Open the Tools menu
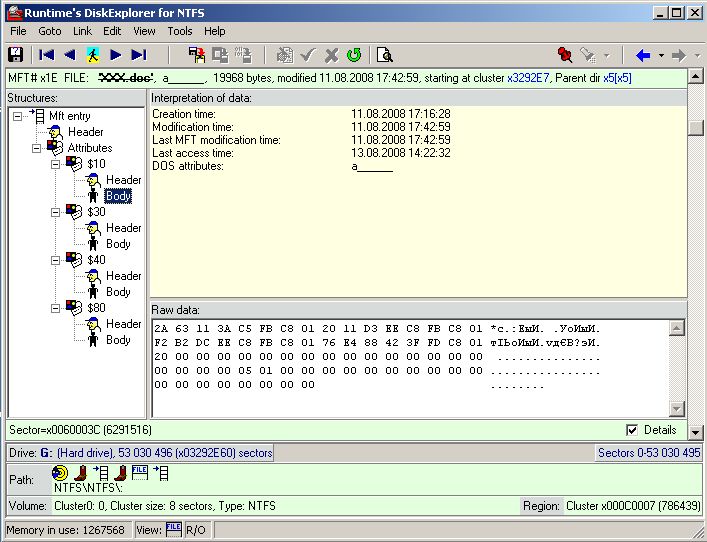707x542 pixels. pyautogui.click(x=180, y=31)
